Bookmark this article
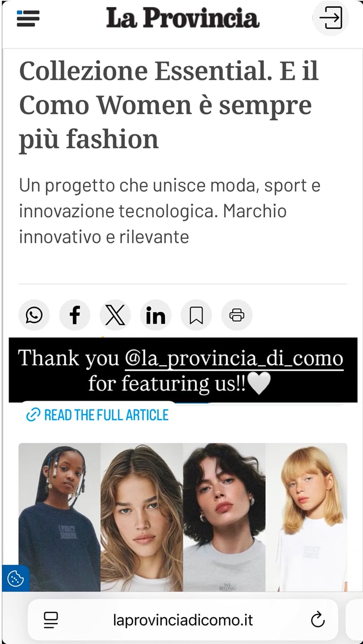 click(196, 316)
